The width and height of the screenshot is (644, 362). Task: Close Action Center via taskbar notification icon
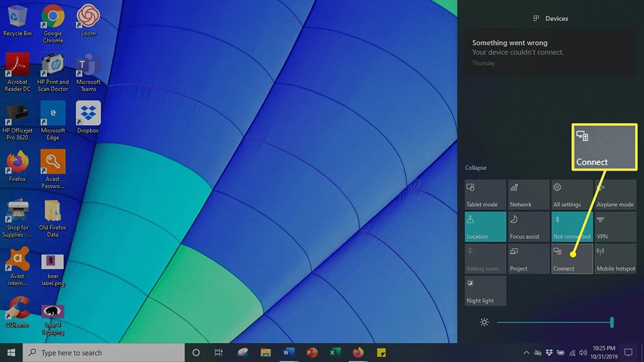point(628,352)
